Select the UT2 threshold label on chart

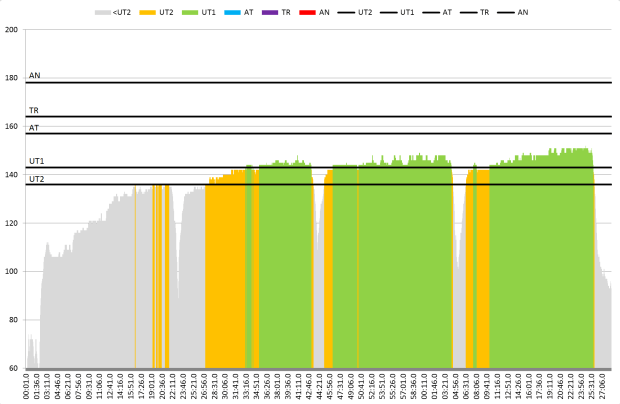36,179
